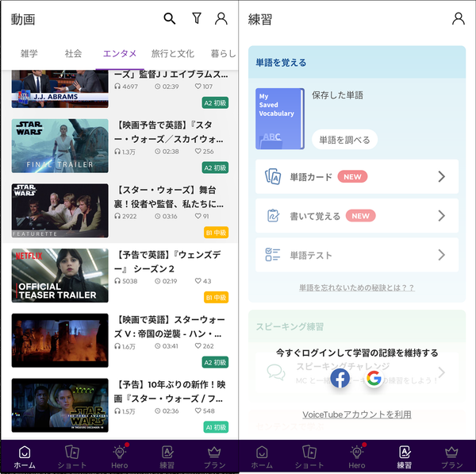Open Star Wars FINAL TRAILER thumbnail
The image size is (476, 474).
point(59,146)
